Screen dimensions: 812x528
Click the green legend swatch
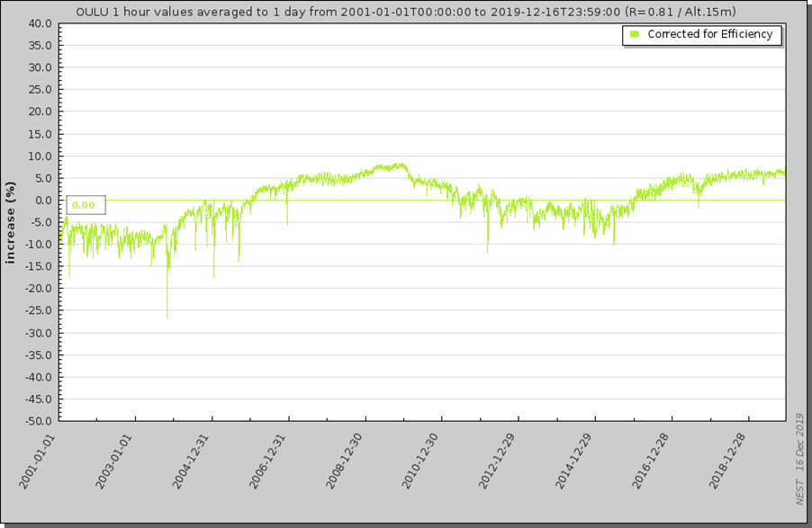click(635, 34)
